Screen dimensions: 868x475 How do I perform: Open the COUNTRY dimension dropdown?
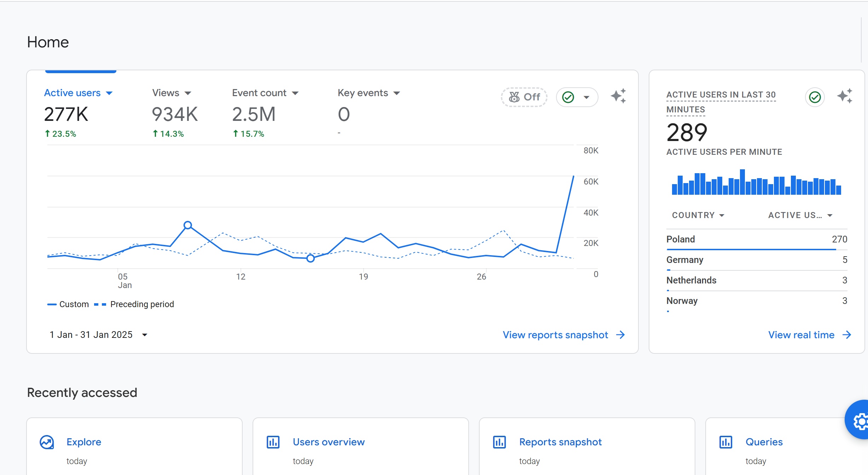[x=698, y=215]
